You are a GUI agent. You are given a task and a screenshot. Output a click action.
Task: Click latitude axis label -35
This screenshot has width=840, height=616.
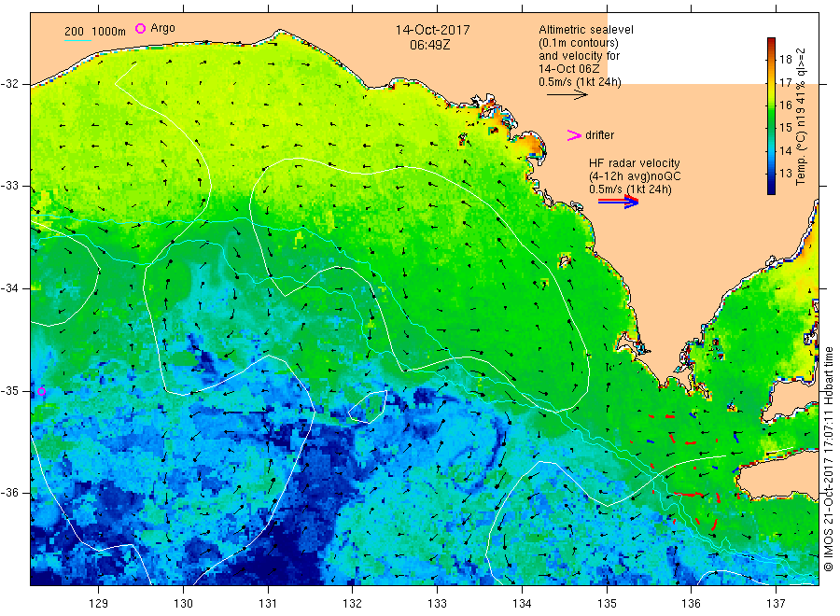[x=9, y=390]
